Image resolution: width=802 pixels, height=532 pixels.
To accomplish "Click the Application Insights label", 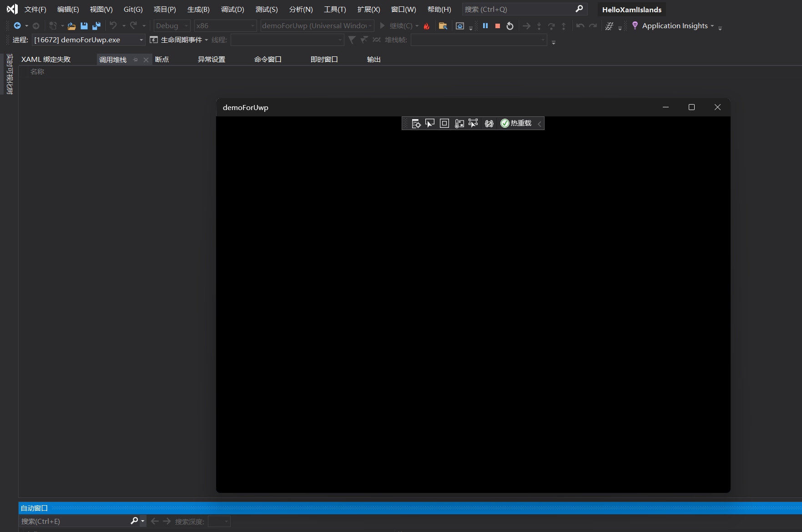I will 675,26.
